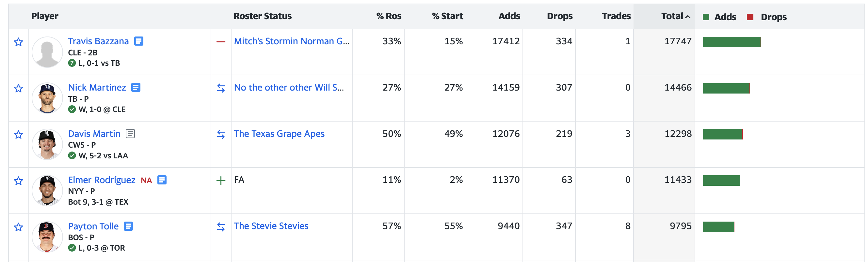Open The Texas Grape Apes team link
This screenshot has height=262, width=868.
[x=279, y=134]
